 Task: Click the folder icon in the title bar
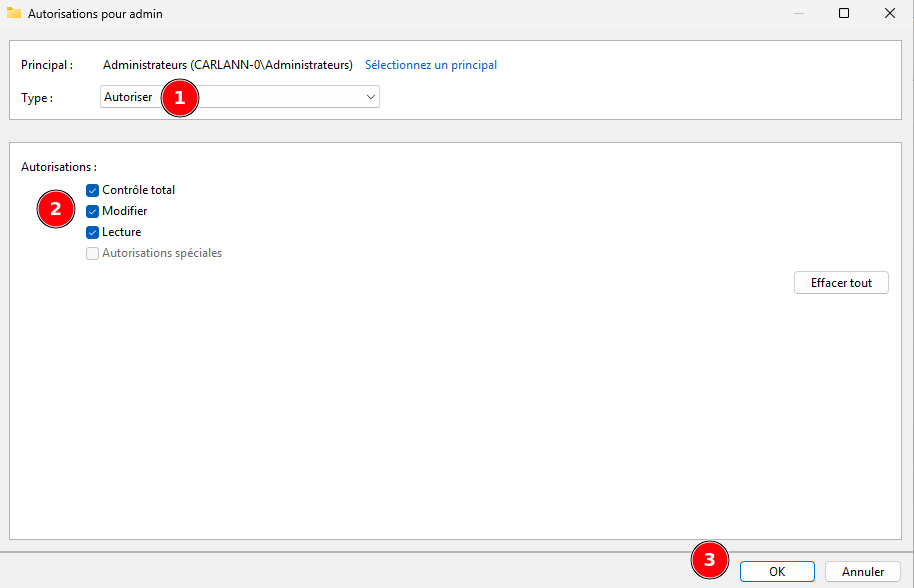point(14,13)
